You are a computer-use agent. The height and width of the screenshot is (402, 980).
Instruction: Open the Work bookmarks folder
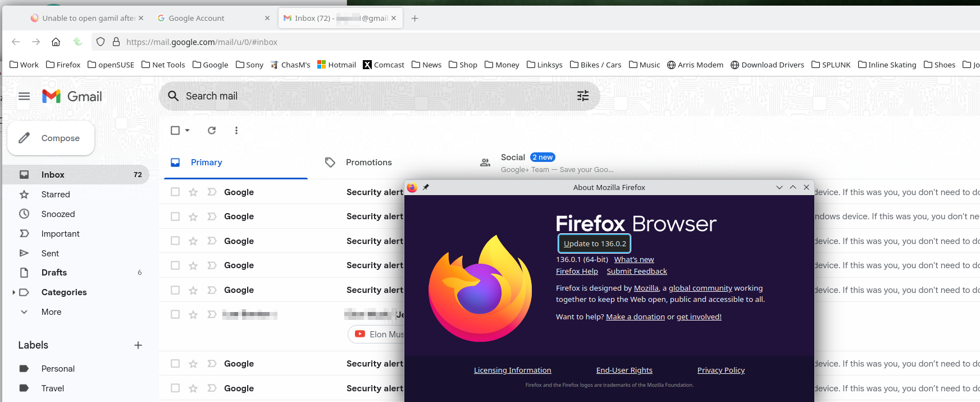pyautogui.click(x=24, y=65)
